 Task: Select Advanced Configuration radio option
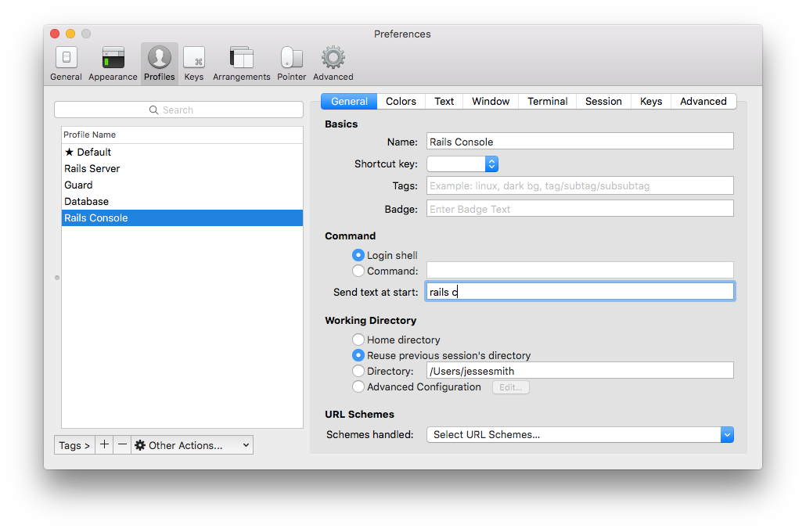(358, 386)
